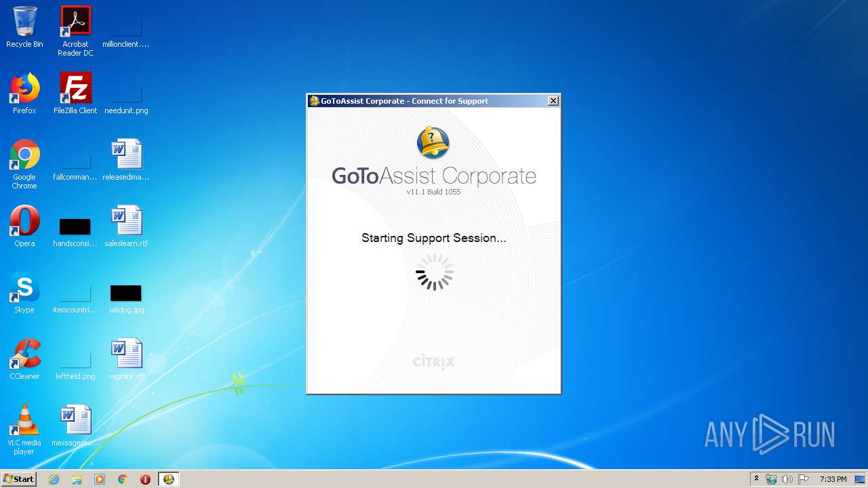
Task: Click the 'GoToAssist Corporate' product name
Action: coord(434,176)
